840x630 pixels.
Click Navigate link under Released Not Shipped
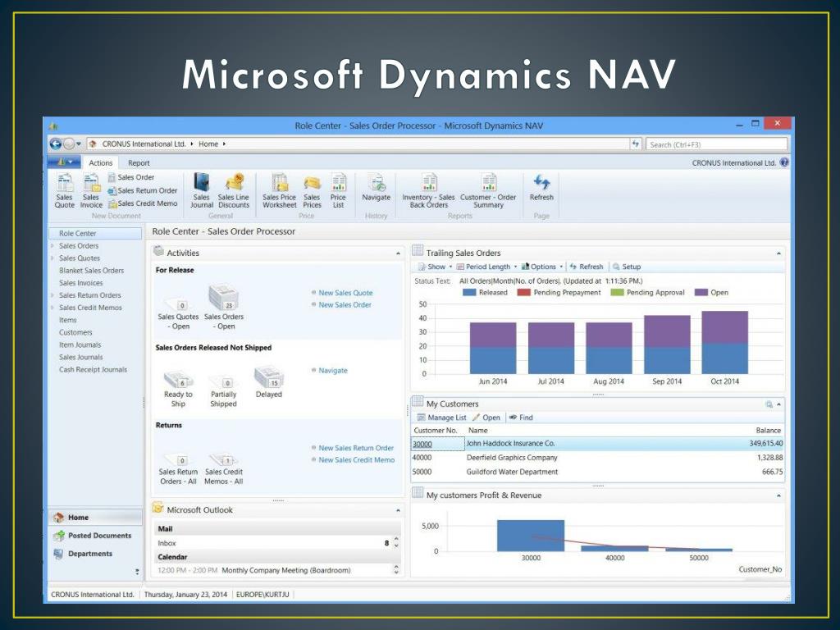(333, 371)
